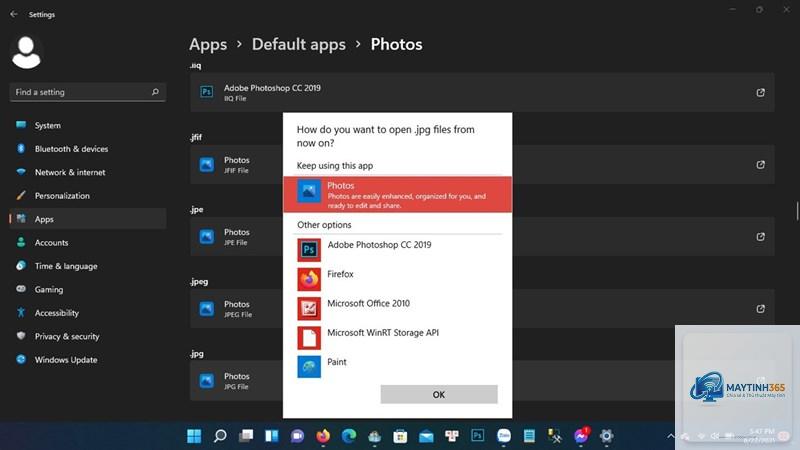The width and height of the screenshot is (800, 450).
Task: Open taskbar Search
Action: tap(220, 436)
